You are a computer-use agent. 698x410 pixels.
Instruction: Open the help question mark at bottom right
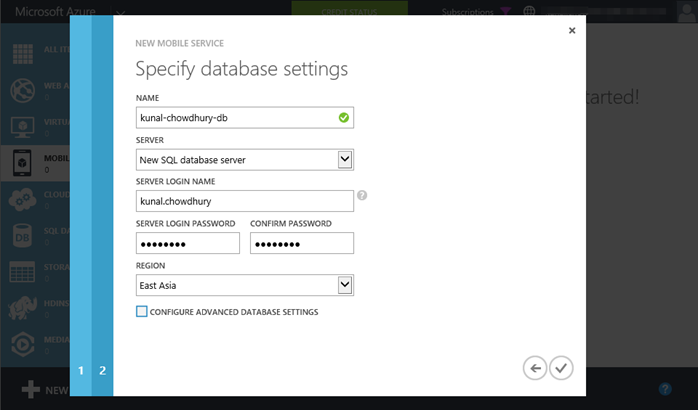665,389
